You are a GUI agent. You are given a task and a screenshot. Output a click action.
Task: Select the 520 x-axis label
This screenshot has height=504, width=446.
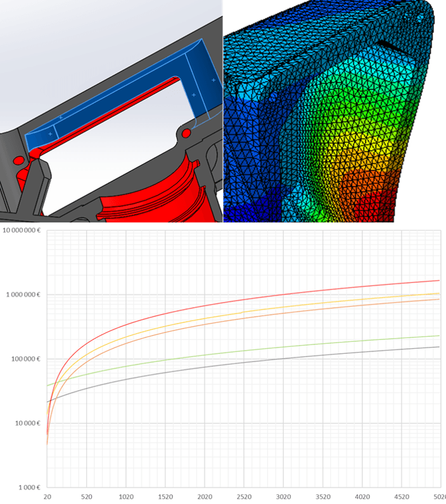(87, 497)
